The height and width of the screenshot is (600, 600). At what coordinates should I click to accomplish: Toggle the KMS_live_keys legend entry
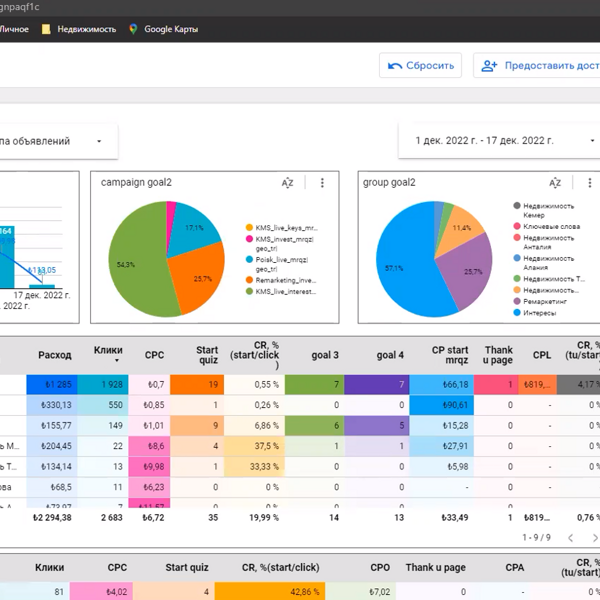tap(285, 227)
